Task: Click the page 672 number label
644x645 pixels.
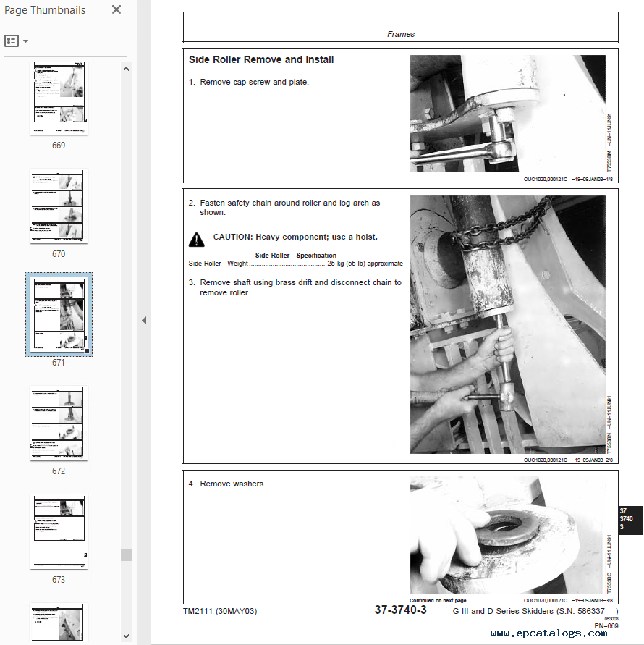Action: 59,471
